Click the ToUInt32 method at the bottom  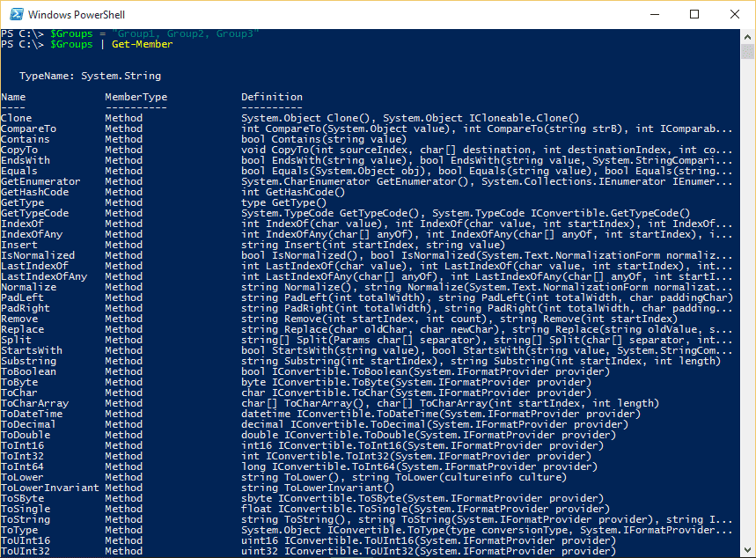point(27,550)
